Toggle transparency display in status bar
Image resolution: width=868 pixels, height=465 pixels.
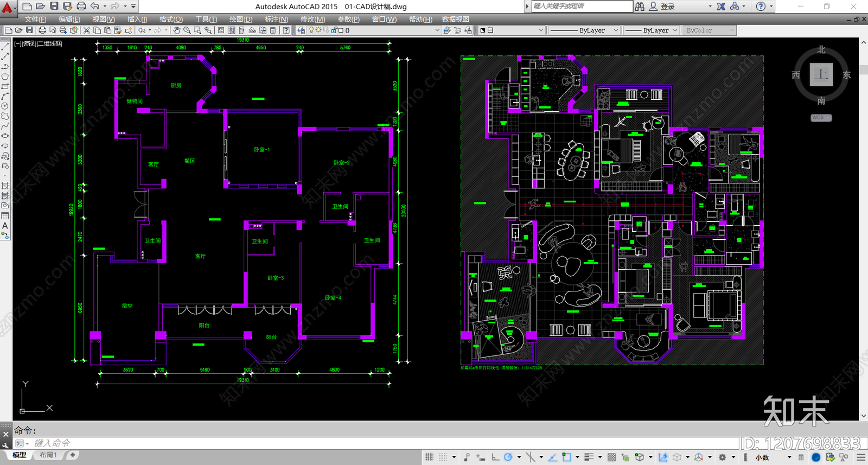point(612,457)
